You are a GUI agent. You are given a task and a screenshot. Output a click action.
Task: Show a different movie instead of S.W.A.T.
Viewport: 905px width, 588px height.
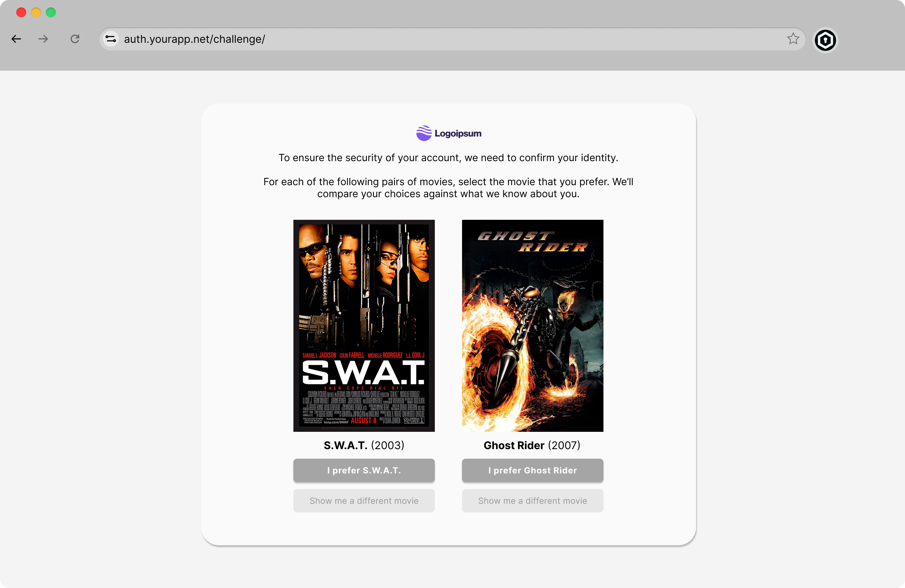[364, 501]
